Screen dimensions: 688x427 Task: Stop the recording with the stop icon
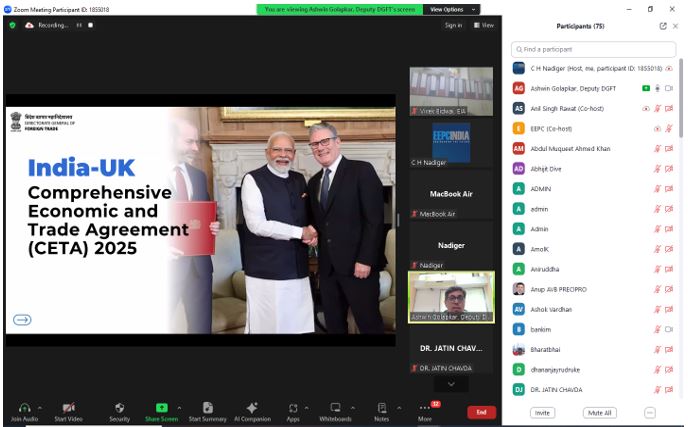[x=90, y=25]
